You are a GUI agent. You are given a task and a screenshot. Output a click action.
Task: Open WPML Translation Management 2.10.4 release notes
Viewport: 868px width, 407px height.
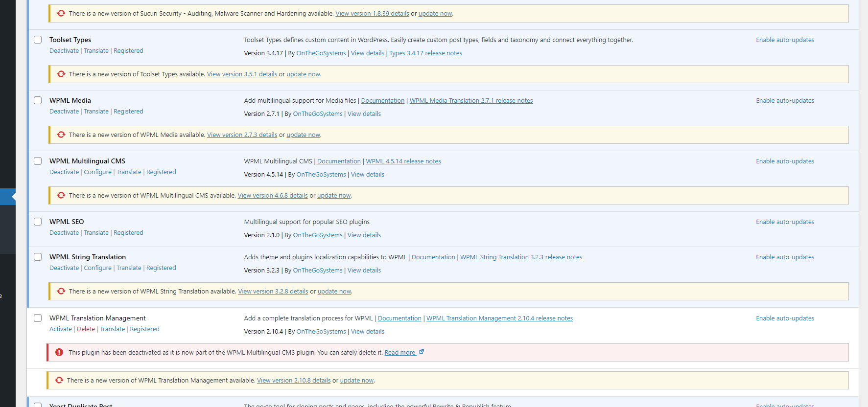pyautogui.click(x=499, y=318)
